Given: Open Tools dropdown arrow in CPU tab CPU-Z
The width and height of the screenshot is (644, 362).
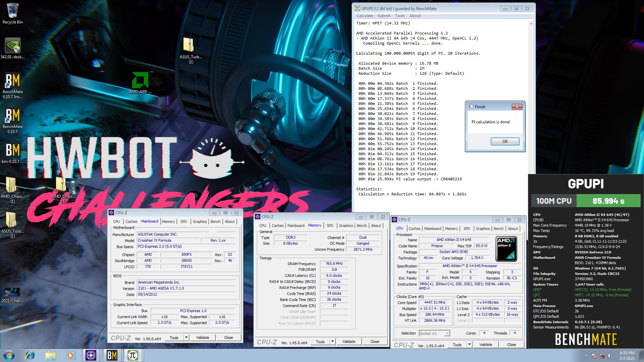Looking at the screenshot, I should point(469,345).
